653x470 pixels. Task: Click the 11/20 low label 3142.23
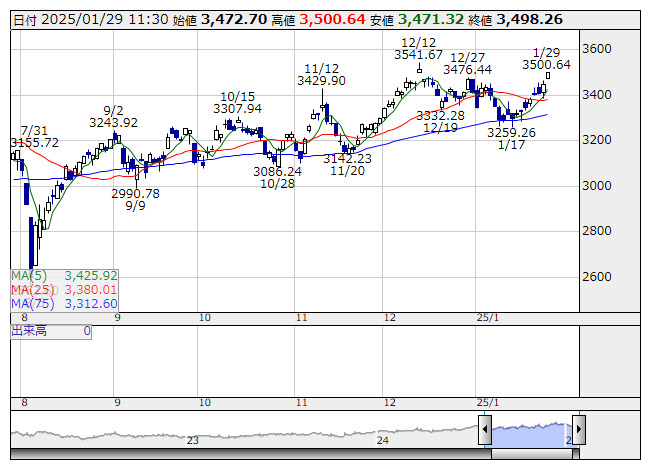tap(347, 159)
